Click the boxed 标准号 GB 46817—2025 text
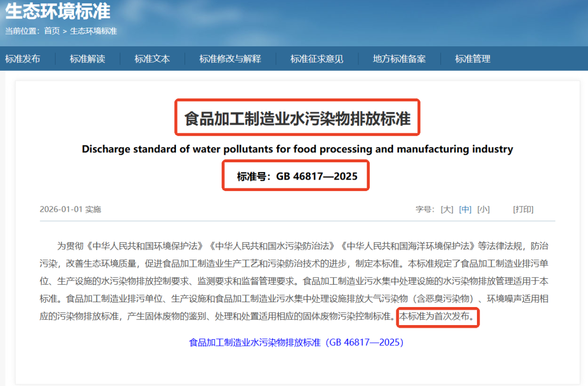This screenshot has height=386, width=588. click(295, 175)
